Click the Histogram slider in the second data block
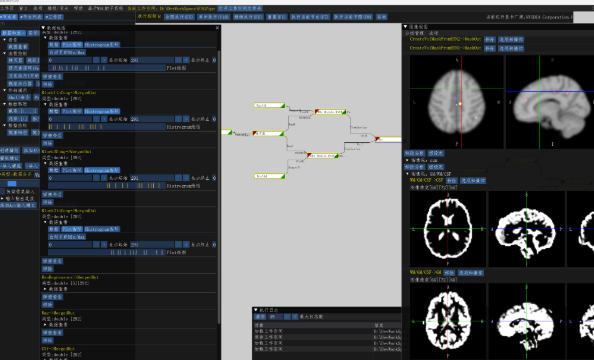 [x=107, y=127]
